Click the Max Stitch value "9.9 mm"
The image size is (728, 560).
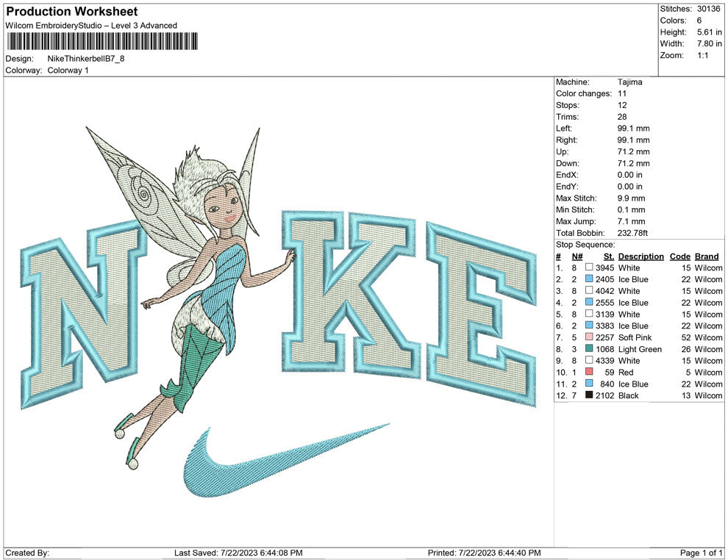pos(631,198)
